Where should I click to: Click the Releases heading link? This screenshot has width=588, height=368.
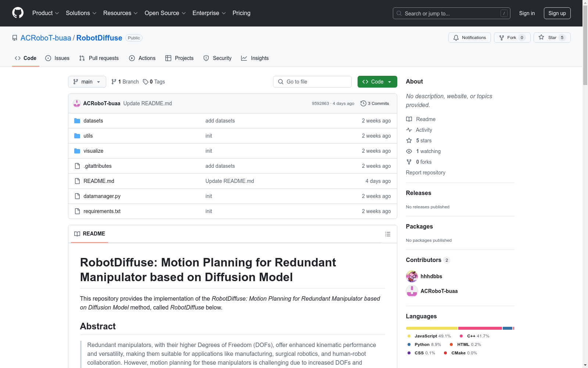(x=419, y=193)
